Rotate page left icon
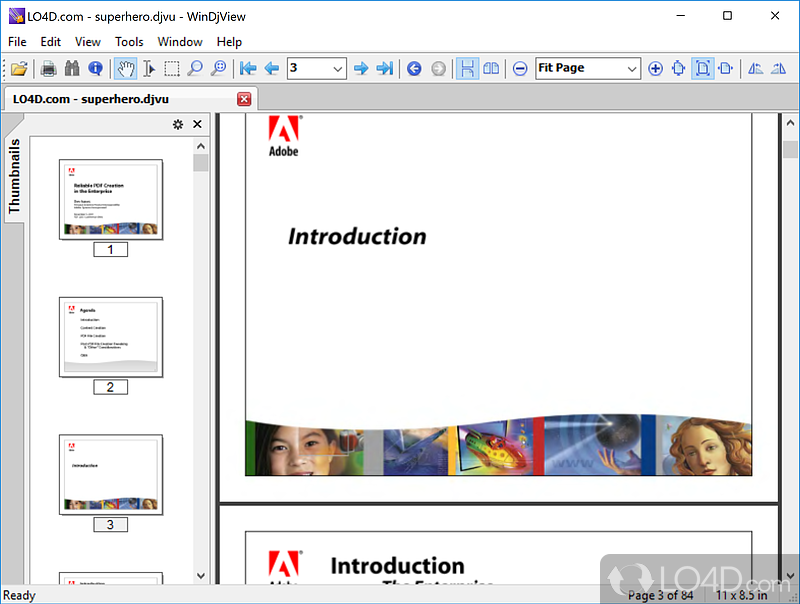The height and width of the screenshot is (604, 800). tap(755, 68)
